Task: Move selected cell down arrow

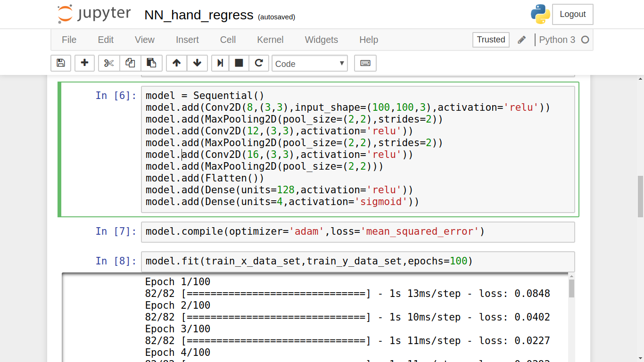Action: click(198, 63)
